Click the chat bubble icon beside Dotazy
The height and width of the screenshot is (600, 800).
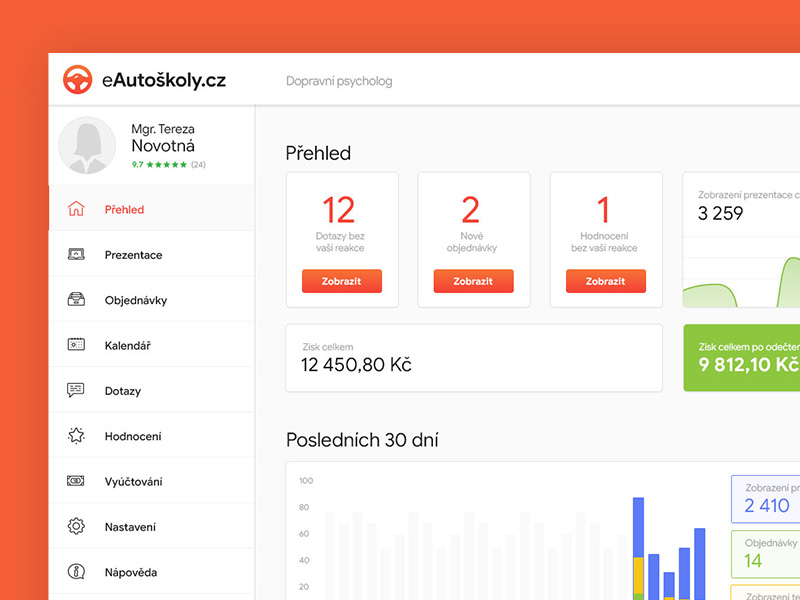point(76,391)
